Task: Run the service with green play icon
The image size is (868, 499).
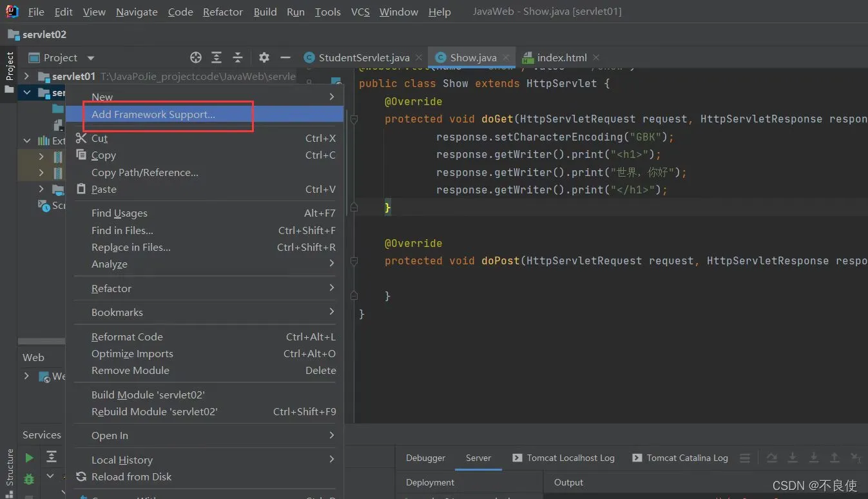Action: [x=29, y=457]
